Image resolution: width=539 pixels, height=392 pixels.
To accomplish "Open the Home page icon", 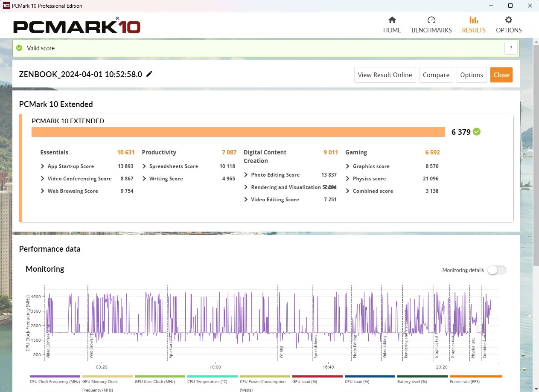I will pyautogui.click(x=392, y=20).
